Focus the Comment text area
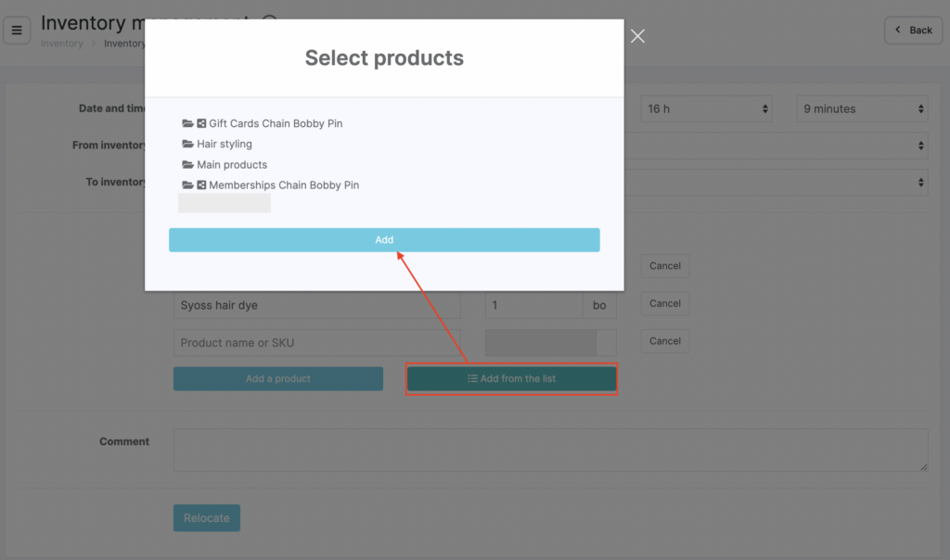950x560 pixels. (550, 450)
